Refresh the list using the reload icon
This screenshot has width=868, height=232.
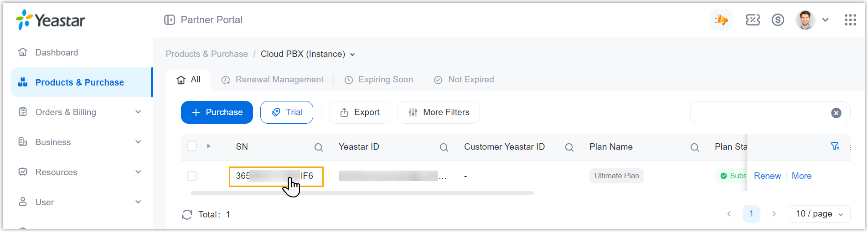pyautogui.click(x=187, y=215)
